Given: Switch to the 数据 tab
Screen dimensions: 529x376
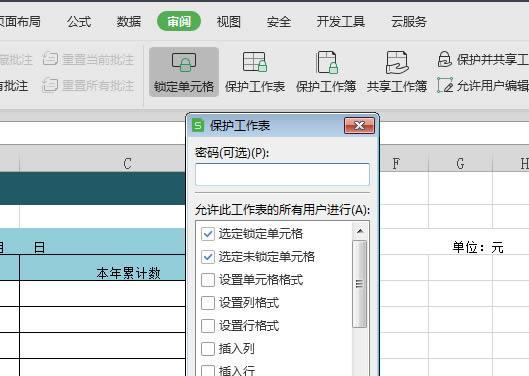Looking at the screenshot, I should coord(129,22).
